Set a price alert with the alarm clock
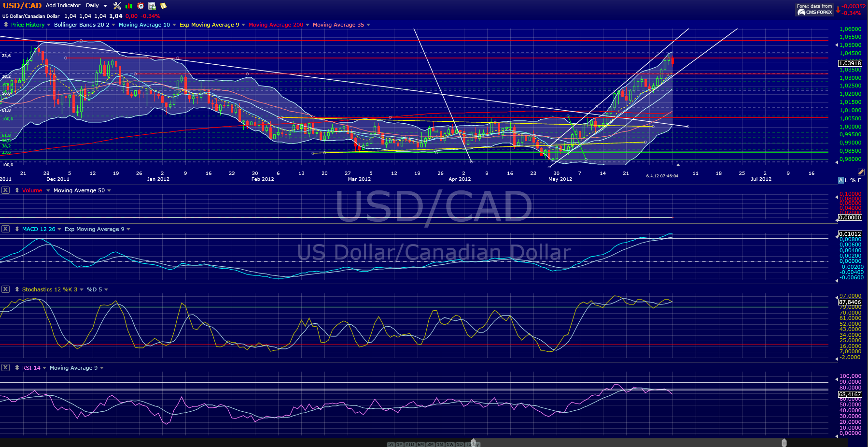The image size is (868, 447). pos(140,6)
